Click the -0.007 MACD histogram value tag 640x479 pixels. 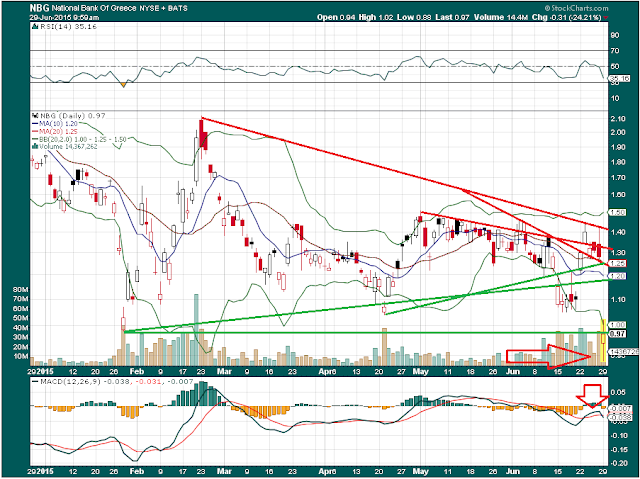[x=619, y=408]
